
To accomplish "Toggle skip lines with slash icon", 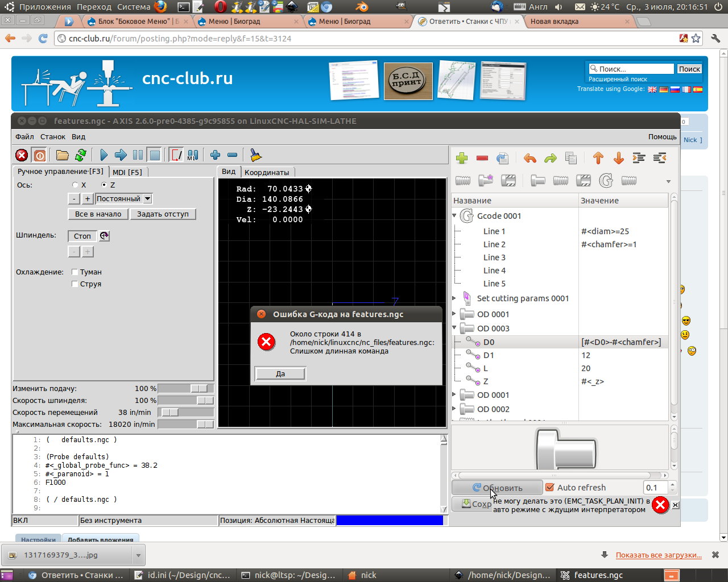I will 176,155.
